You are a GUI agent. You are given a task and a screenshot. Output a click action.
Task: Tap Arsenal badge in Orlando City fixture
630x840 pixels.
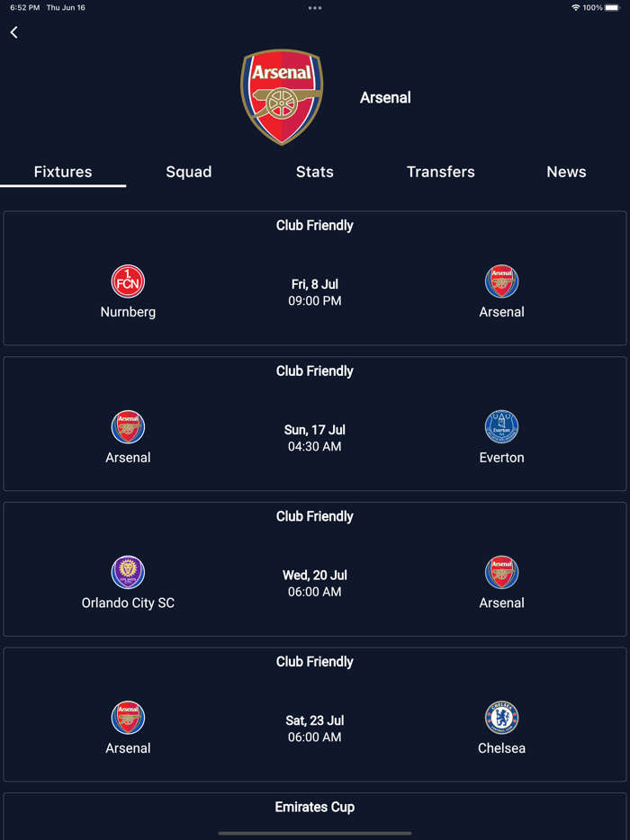501,572
